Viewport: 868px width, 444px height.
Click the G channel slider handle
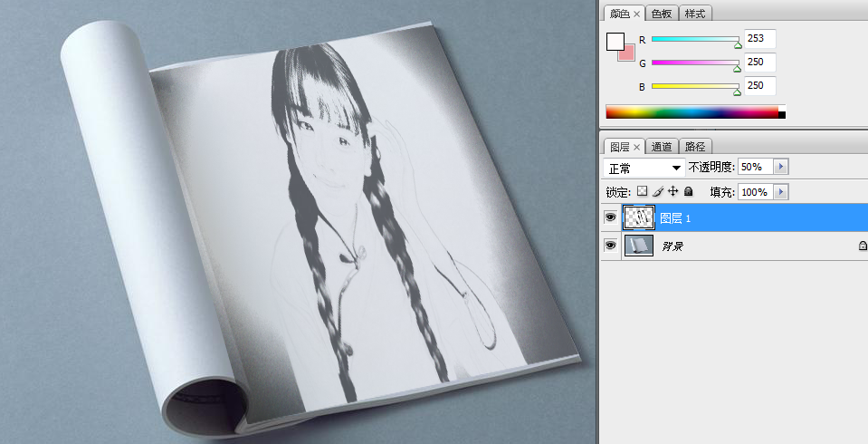[x=737, y=69]
